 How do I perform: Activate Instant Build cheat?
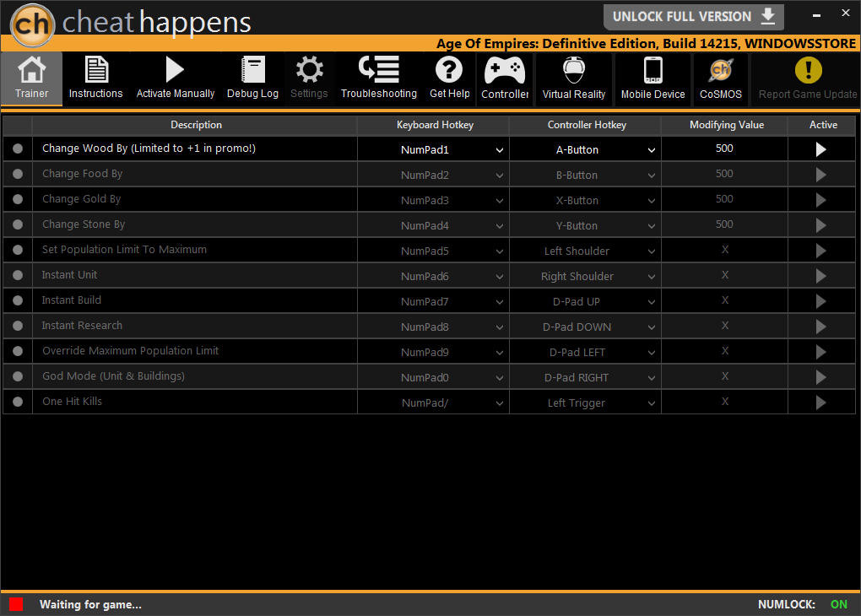click(821, 301)
